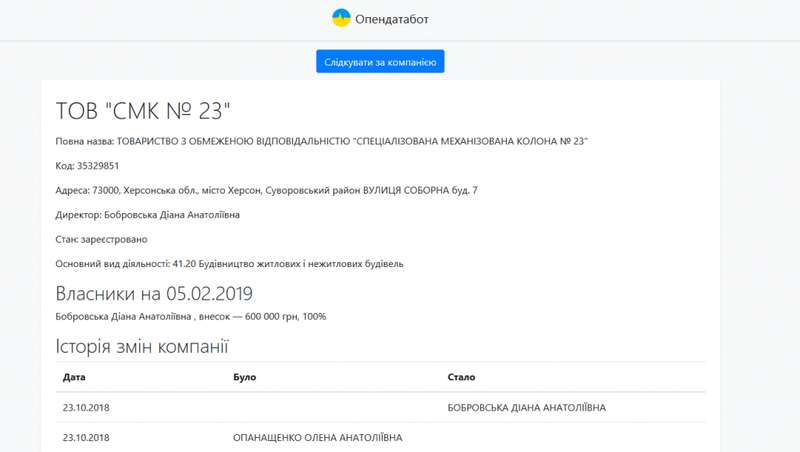The width and height of the screenshot is (800, 452).
Task: Click the Дата column header
Action: click(74, 377)
